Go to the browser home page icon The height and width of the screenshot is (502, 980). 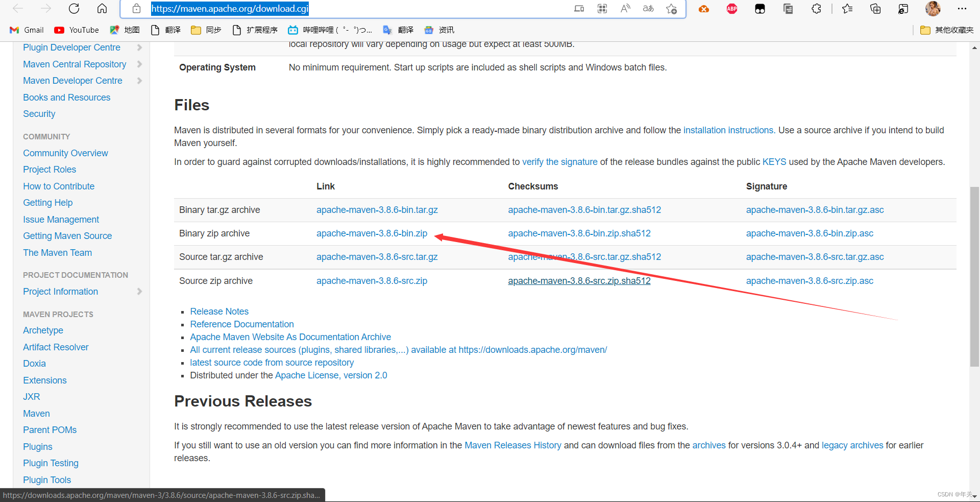coord(102,9)
